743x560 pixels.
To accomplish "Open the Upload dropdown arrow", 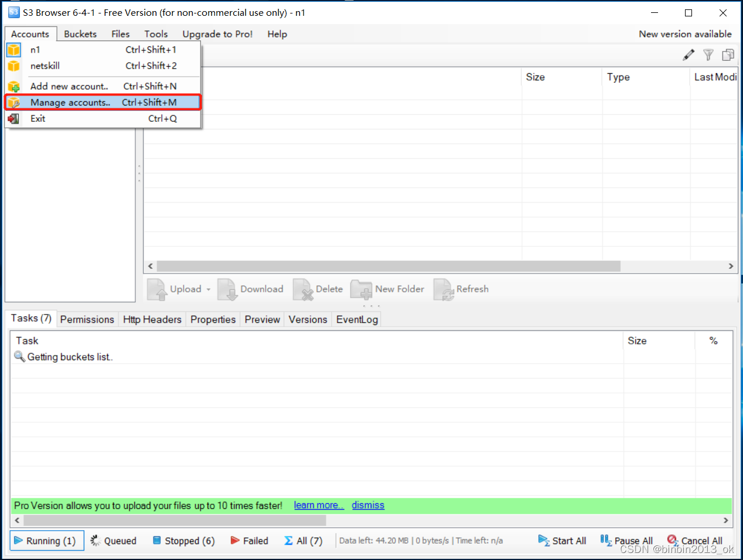I will tap(208, 289).
